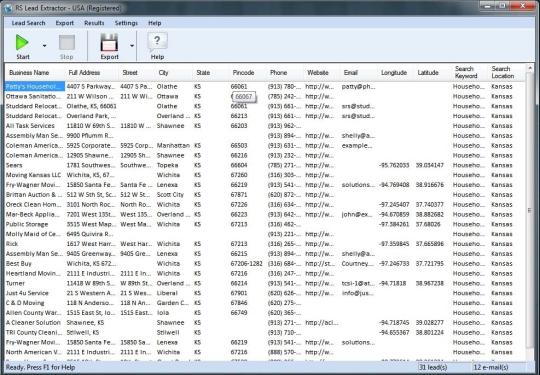Click the 38.916676 latitude cell
Screen dimensions: 540x375
click(430, 185)
